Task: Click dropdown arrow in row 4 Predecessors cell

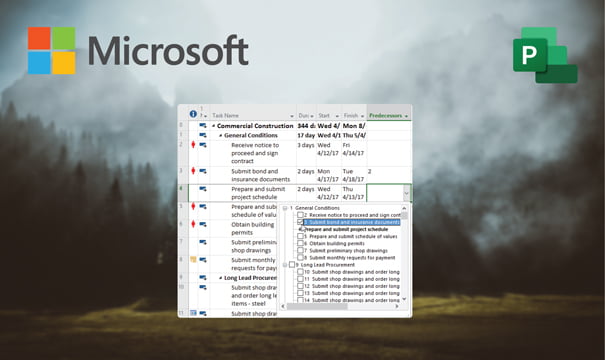Action: (406, 193)
